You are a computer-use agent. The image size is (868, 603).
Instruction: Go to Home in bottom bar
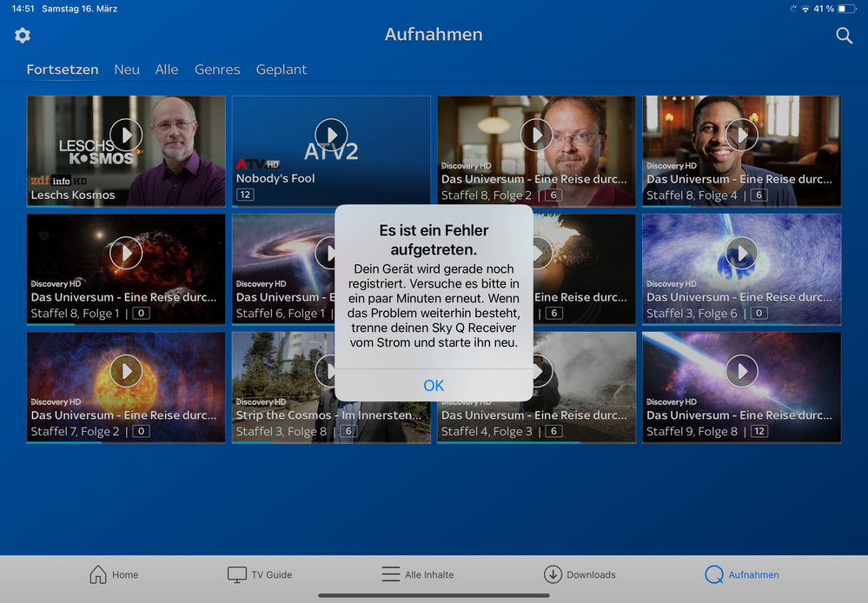[114, 574]
